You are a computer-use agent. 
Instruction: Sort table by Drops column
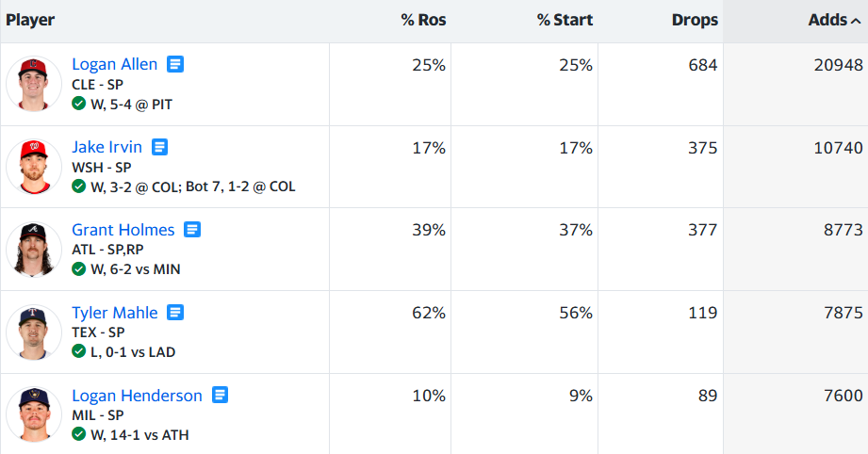coord(695,20)
